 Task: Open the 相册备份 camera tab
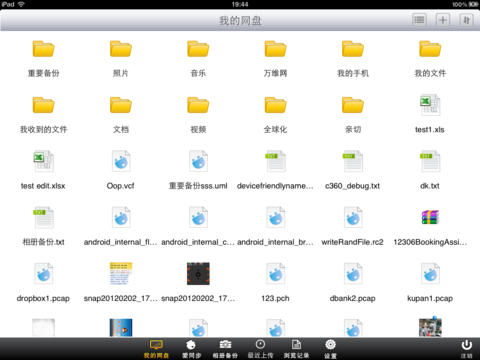[225, 349]
